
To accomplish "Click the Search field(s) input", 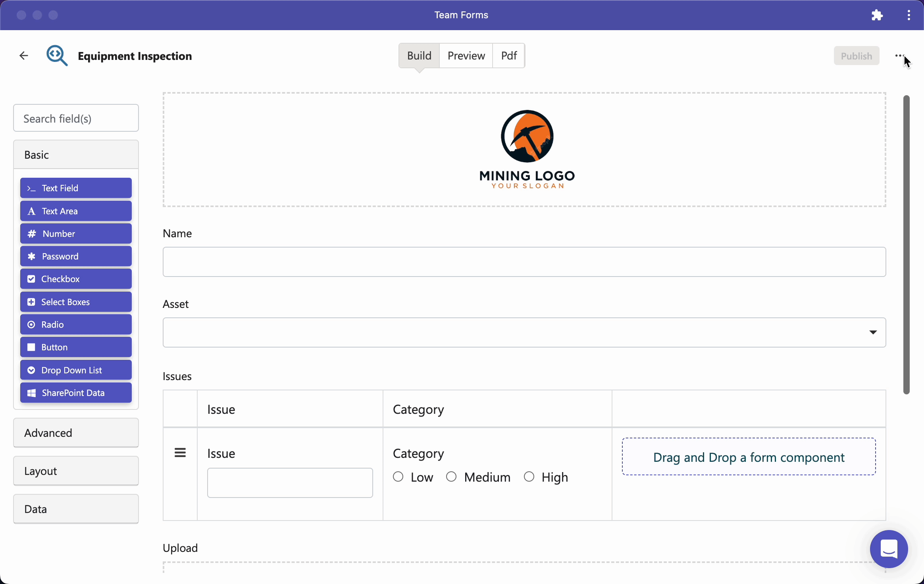I will click(x=76, y=118).
